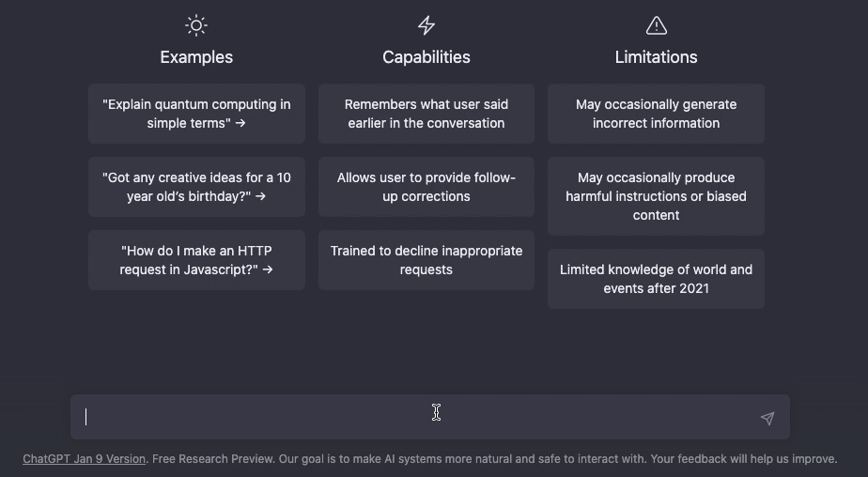Click "Remembers what user said earlier" card

point(426,114)
